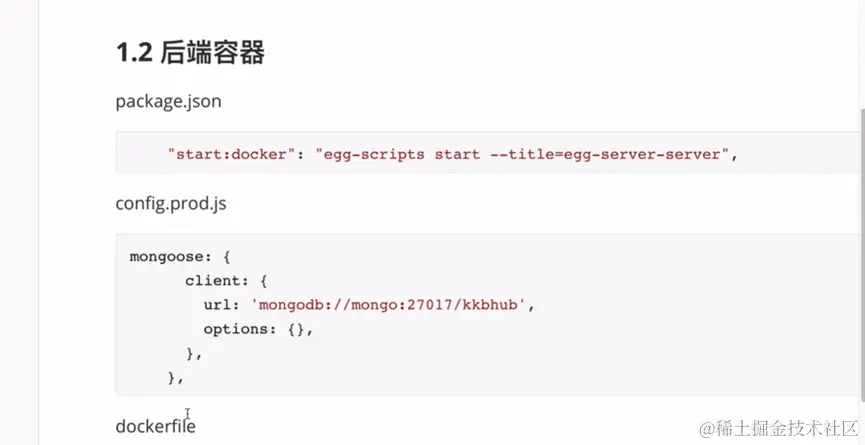865x445 pixels.
Task: Click the mongoose: { line in the code
Action: [x=180, y=257]
